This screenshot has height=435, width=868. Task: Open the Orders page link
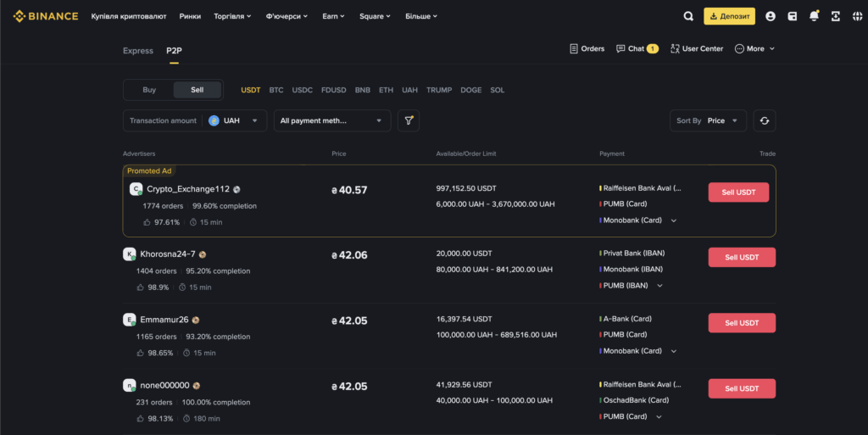pos(587,49)
